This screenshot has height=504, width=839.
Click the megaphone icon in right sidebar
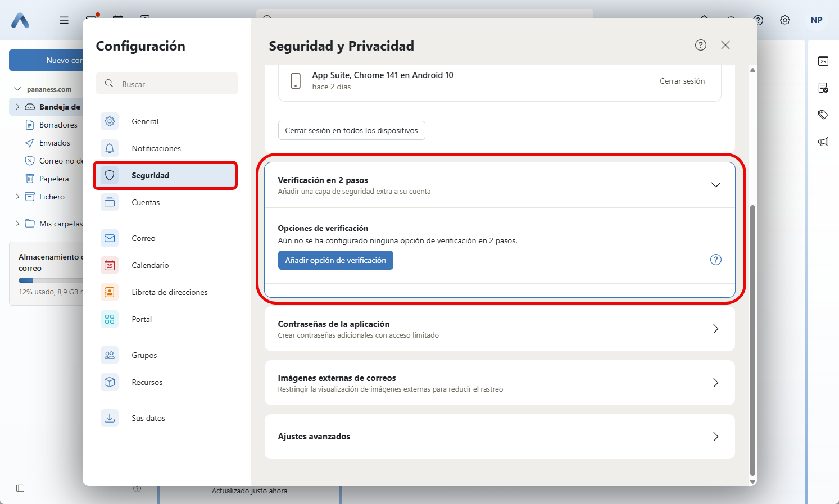(x=823, y=142)
